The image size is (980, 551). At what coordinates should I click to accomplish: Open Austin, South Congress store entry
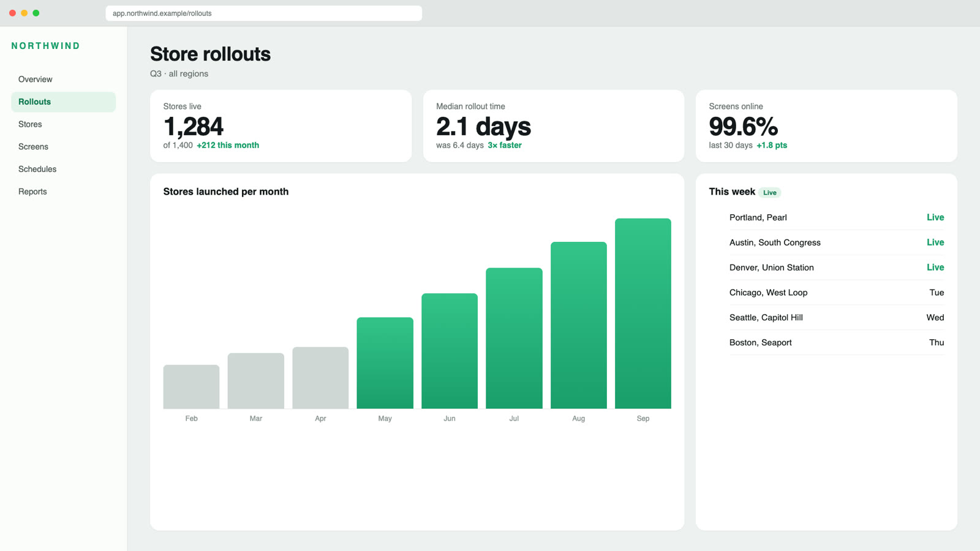pyautogui.click(x=837, y=242)
